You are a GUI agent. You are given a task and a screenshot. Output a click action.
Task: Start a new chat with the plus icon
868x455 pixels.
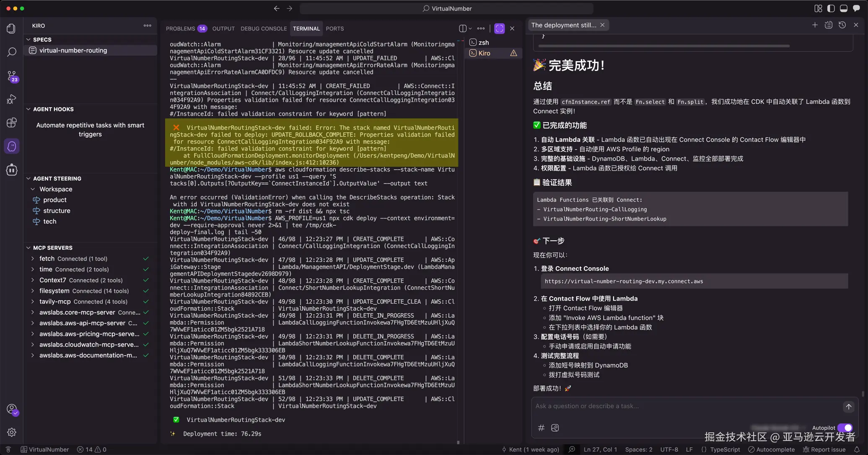tap(815, 25)
